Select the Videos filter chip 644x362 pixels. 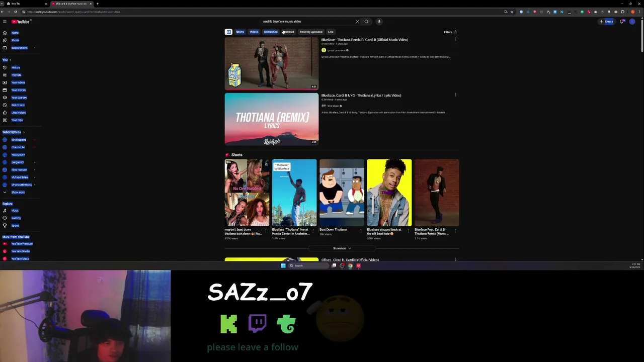pyautogui.click(x=254, y=32)
